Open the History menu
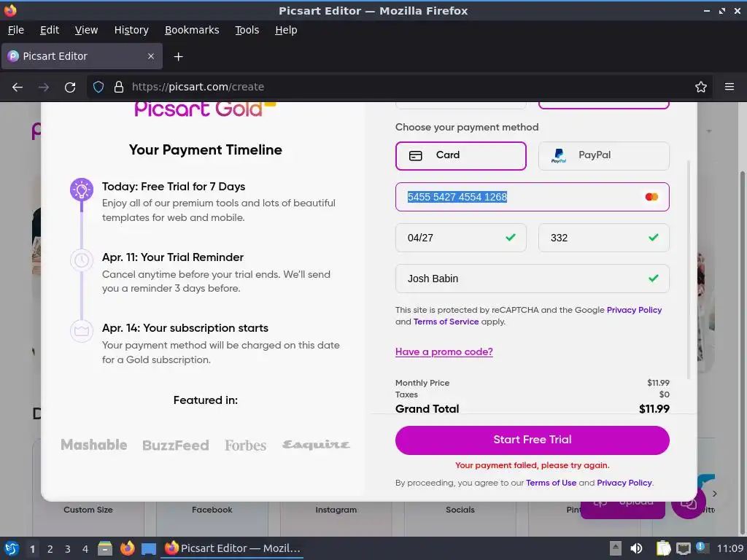Screen dimensions: 747x560 (x=131, y=30)
